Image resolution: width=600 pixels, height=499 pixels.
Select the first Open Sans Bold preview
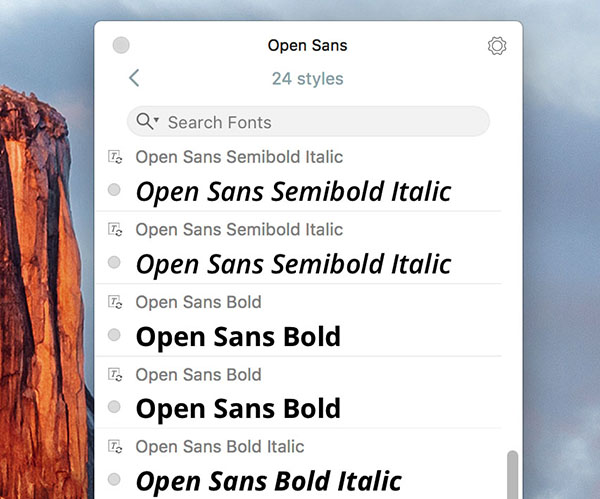pyautogui.click(x=238, y=336)
